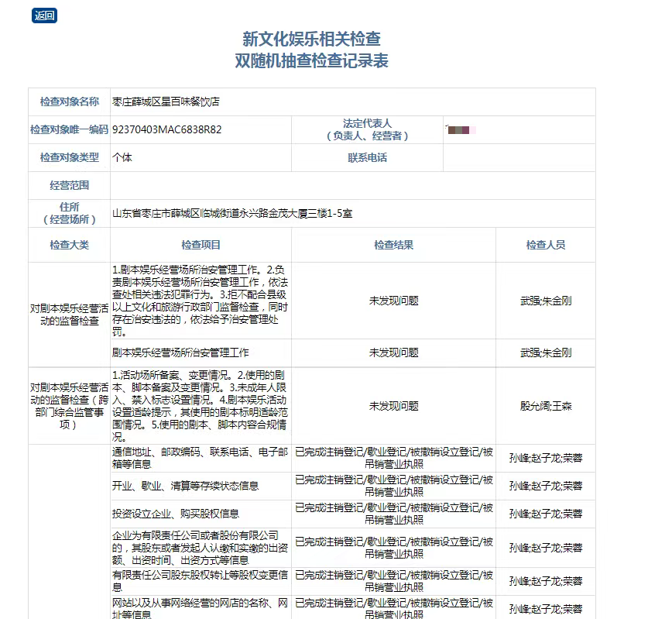The height and width of the screenshot is (619, 672).
Task: Click the 经营范围 label cell
Action: (70, 185)
